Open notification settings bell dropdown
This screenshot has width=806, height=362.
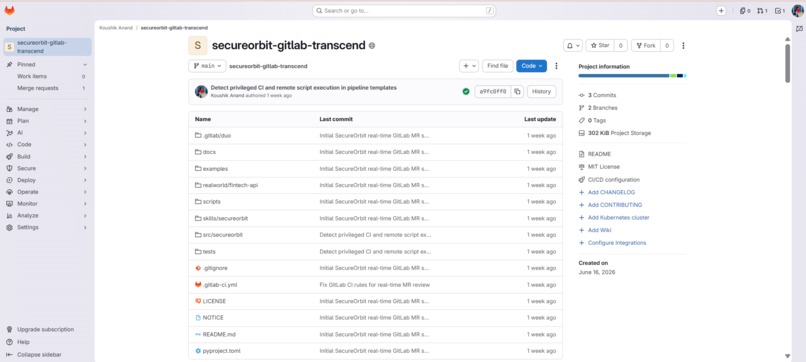coord(573,46)
